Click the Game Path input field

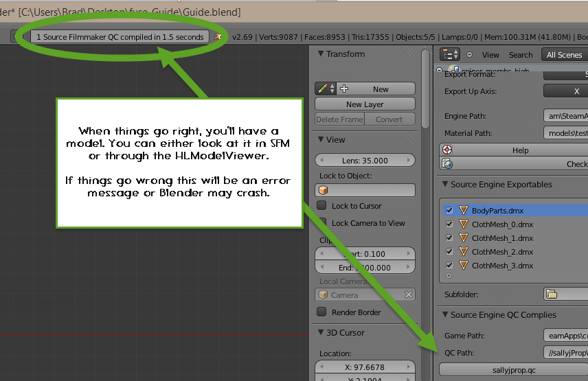pyautogui.click(x=566, y=335)
